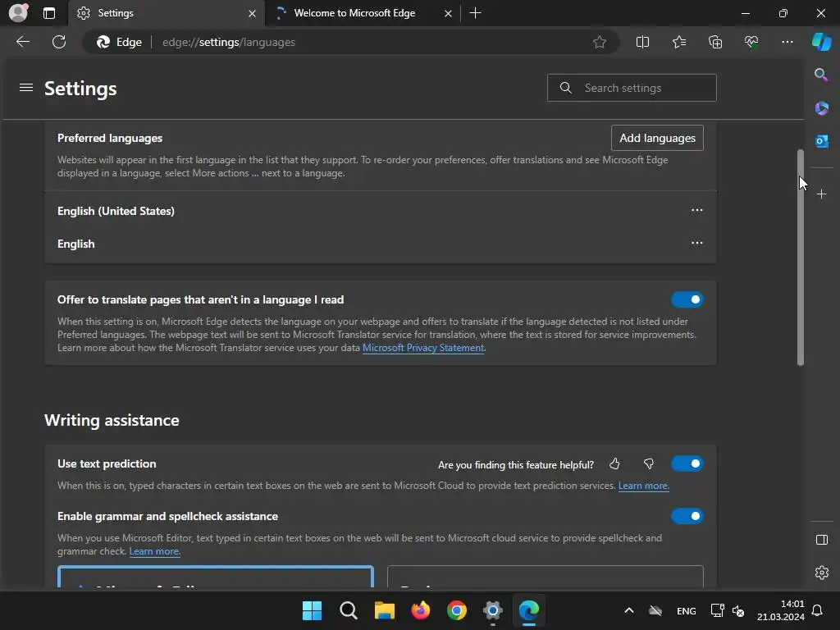Launch Google Chrome from taskbar
Viewport: 840px width, 630px height.
[x=456, y=610]
